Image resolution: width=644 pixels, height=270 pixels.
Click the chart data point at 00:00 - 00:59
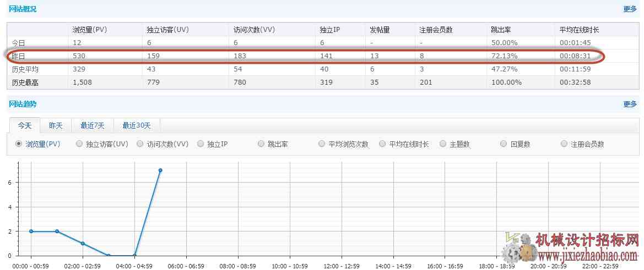click(x=31, y=231)
